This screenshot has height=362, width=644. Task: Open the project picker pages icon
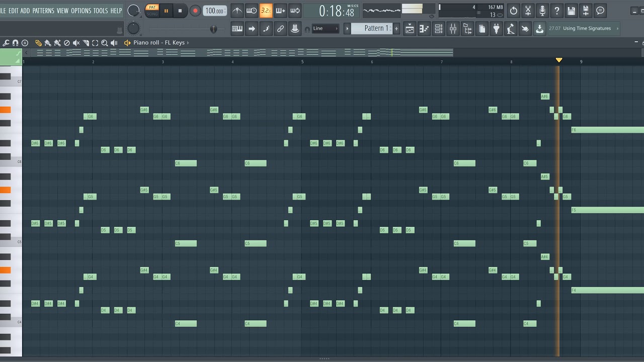coord(482,29)
